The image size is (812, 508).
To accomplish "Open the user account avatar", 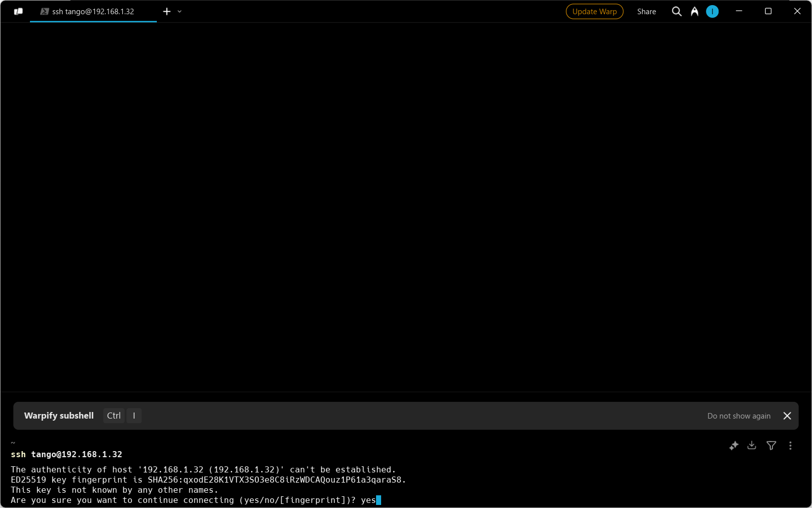I will click(x=712, y=11).
